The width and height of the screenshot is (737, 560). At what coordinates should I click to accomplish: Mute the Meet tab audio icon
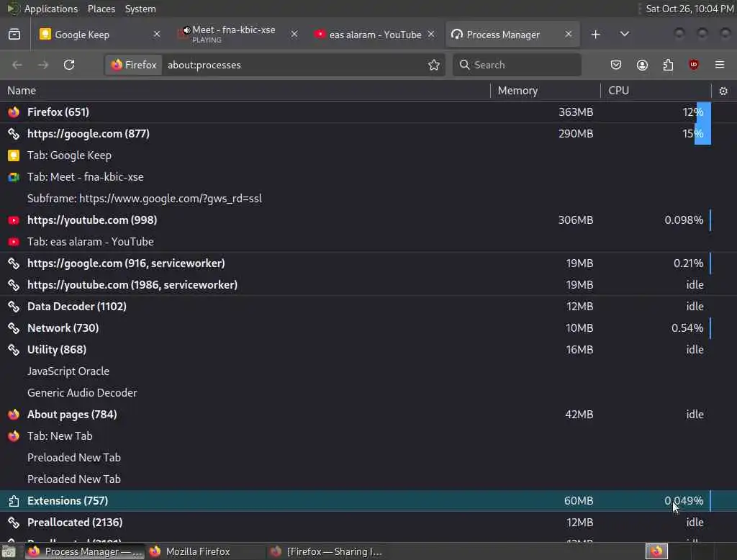pyautogui.click(x=186, y=30)
